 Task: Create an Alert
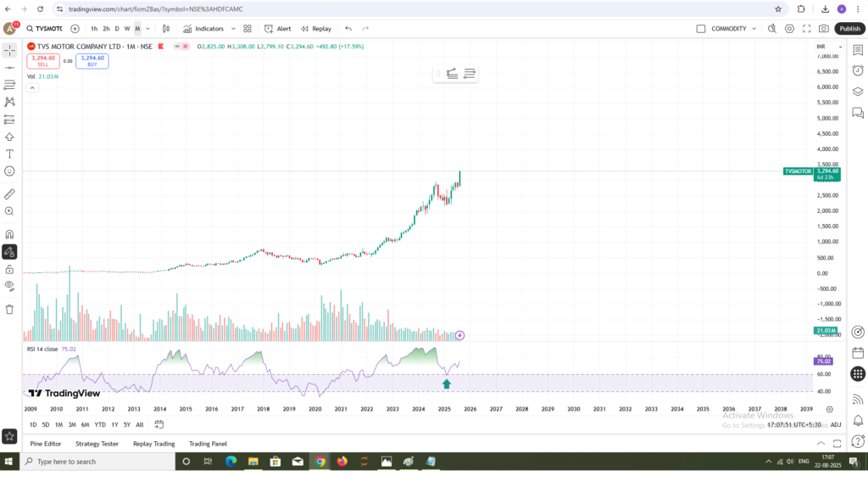click(278, 29)
